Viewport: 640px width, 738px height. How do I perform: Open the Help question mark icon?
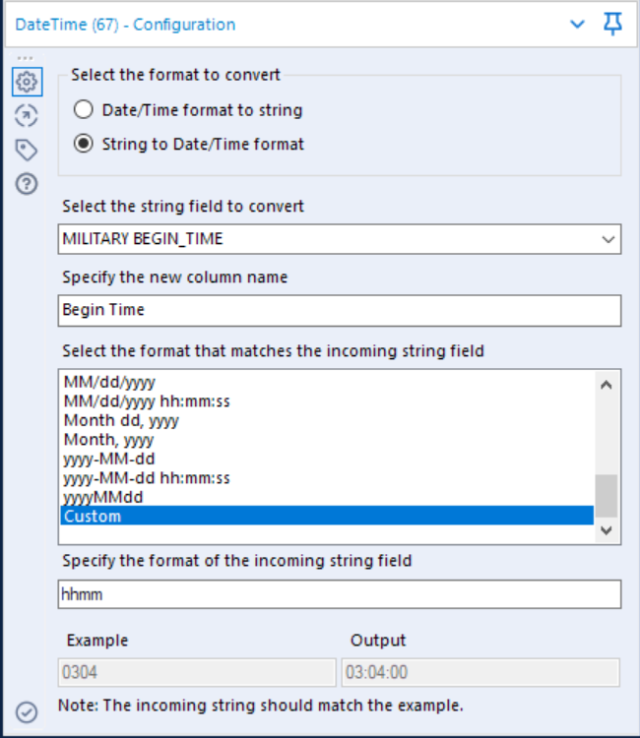[26, 184]
